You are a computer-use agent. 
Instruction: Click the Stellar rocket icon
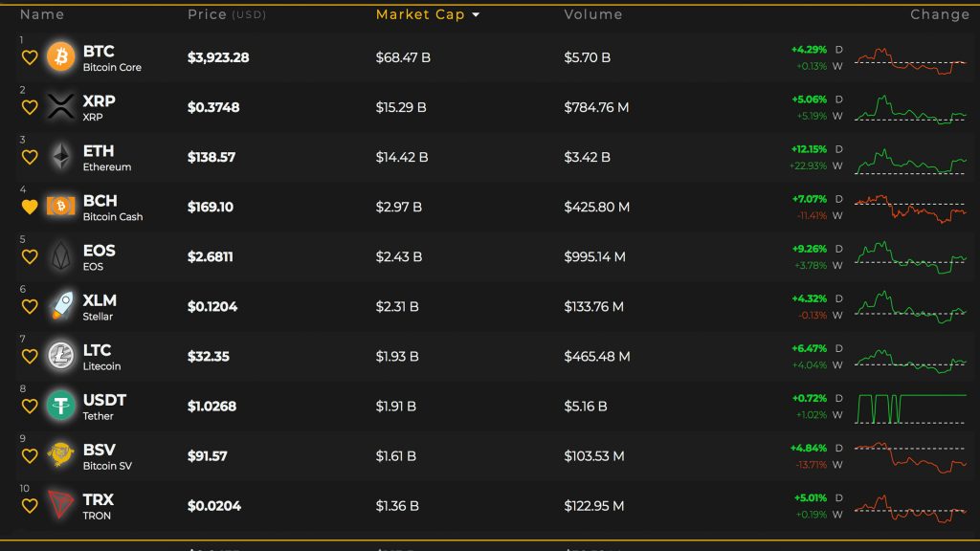point(61,306)
